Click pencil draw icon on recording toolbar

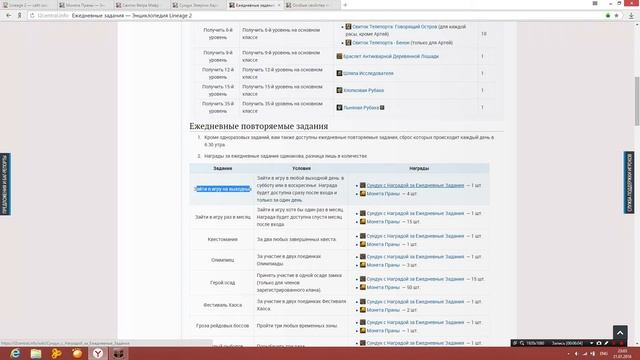click(606, 343)
